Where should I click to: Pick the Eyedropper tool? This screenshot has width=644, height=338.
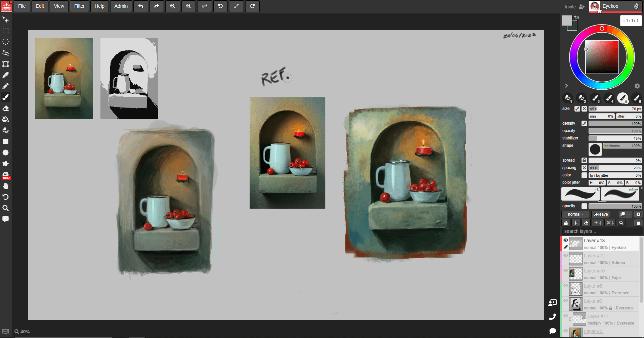pyautogui.click(x=6, y=75)
